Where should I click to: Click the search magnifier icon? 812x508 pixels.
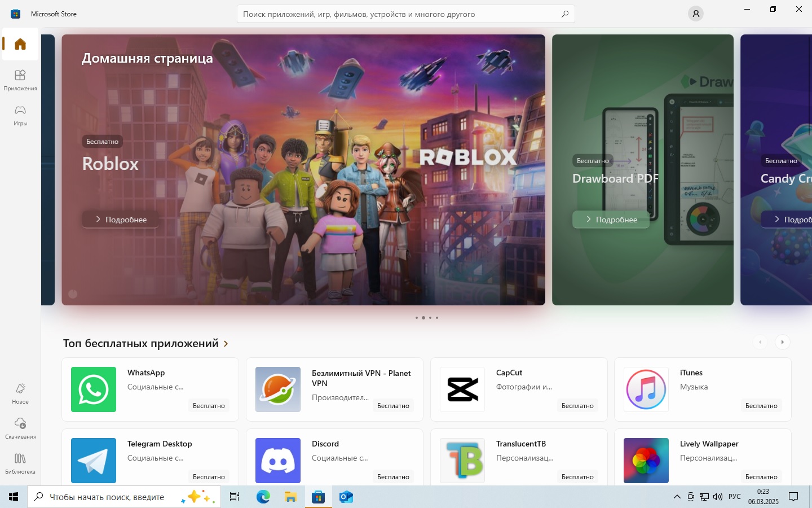coord(564,14)
